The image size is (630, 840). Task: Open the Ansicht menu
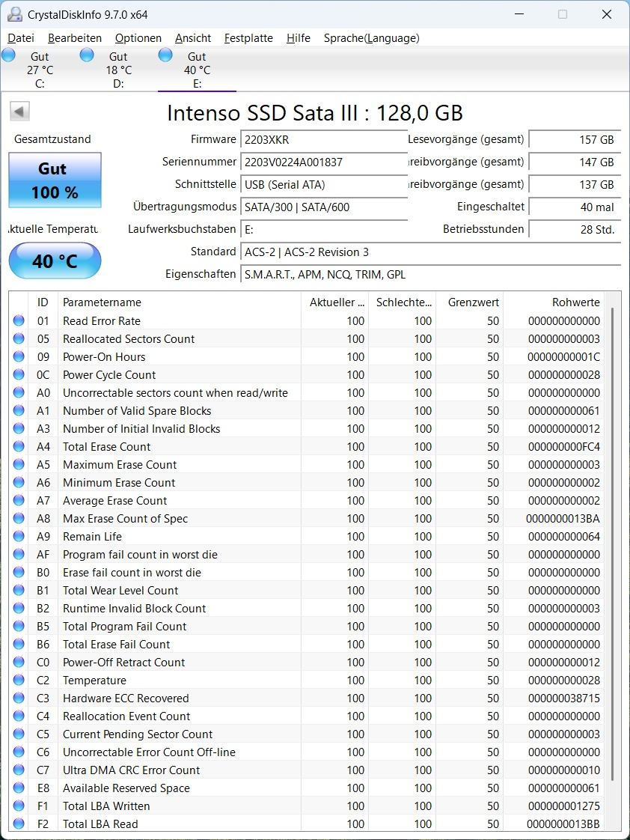coord(193,38)
